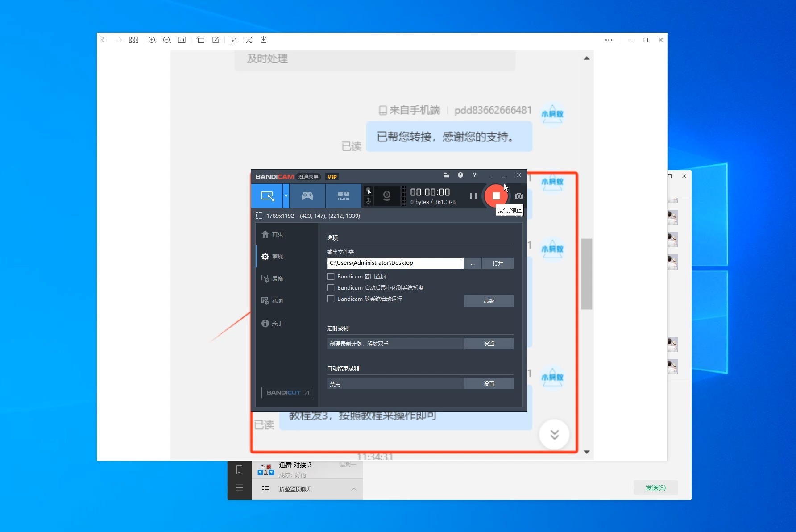Open the 迅雷 对接 3 chat row
Screen dimensions: 796x532
point(307,470)
